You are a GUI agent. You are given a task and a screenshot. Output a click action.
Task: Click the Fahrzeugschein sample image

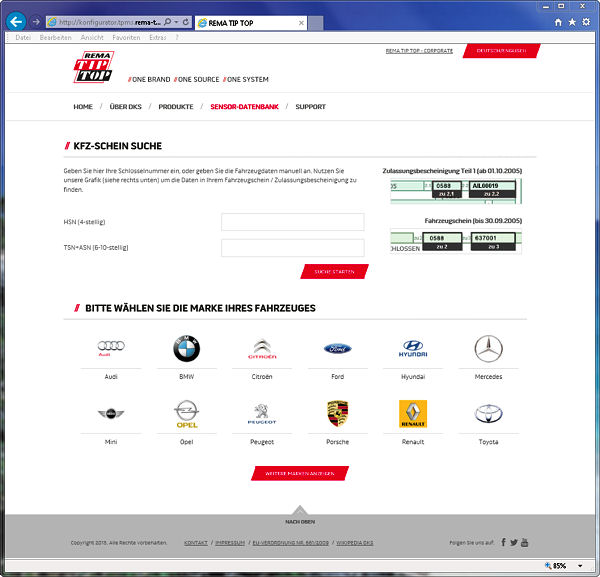456,241
